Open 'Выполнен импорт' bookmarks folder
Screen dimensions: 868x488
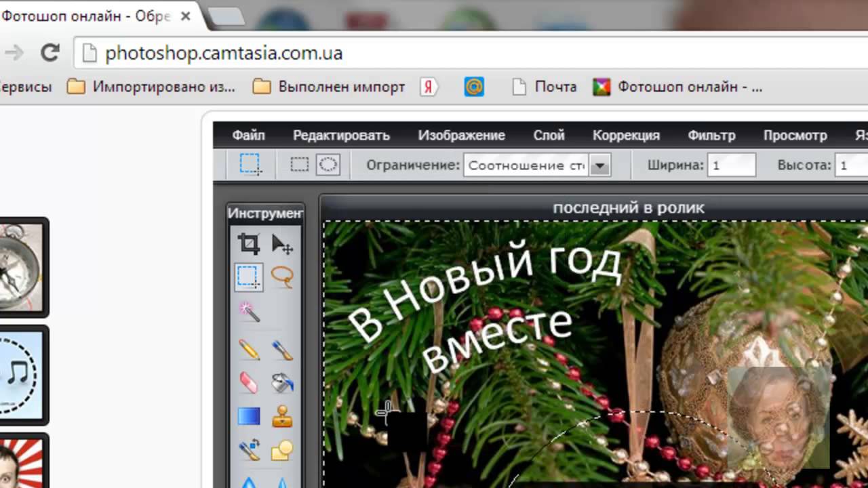click(x=329, y=87)
